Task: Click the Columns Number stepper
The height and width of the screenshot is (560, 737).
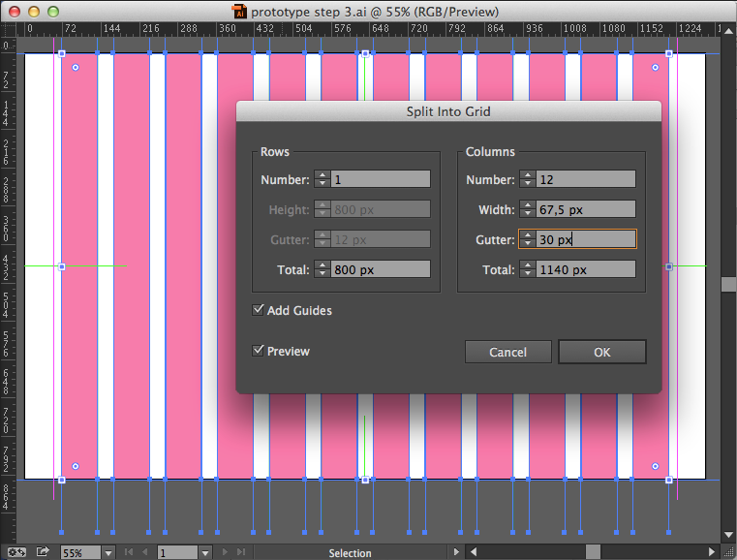Action: pyautogui.click(x=527, y=179)
